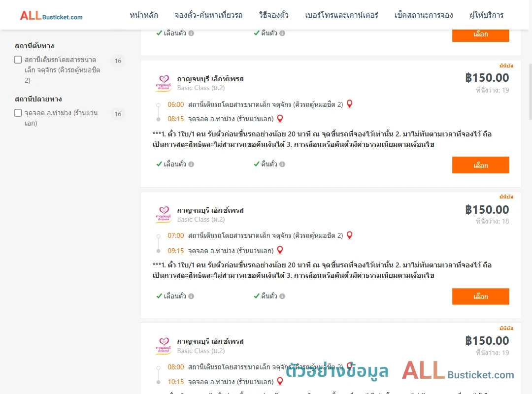Screen dimensions: 532x394
Task: Open เบอร์โทรและเคาน์เตอร์ menu item
Action: pyautogui.click(x=341, y=15)
